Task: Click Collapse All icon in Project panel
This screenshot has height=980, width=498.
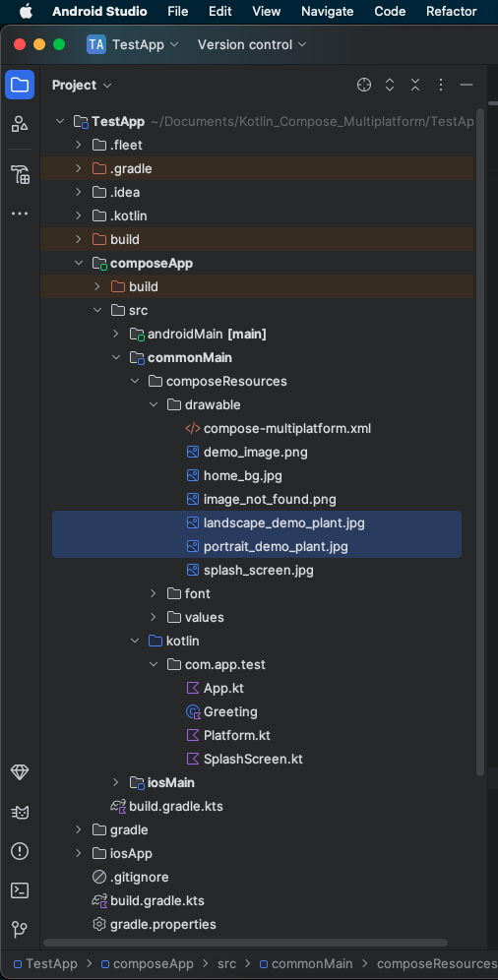Action: click(415, 85)
